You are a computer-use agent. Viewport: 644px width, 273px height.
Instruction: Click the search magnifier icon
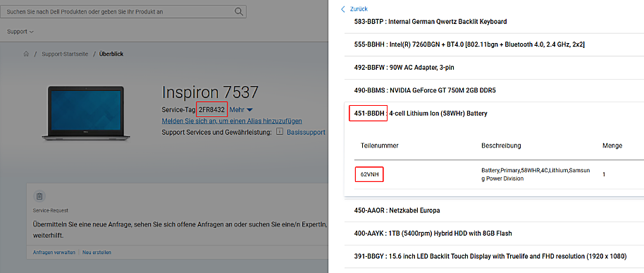[x=239, y=11]
